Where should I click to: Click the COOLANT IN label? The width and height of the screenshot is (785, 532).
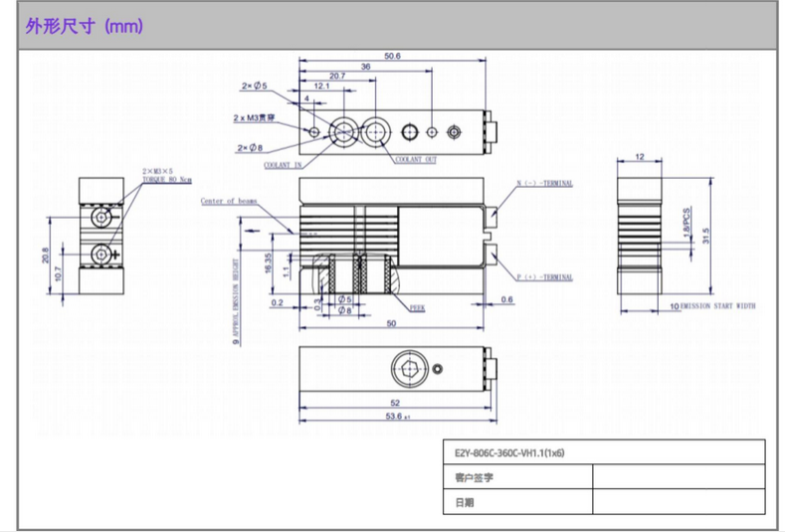pos(283,165)
